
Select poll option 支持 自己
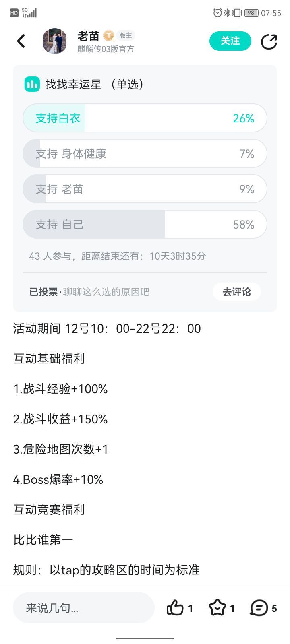145,224
